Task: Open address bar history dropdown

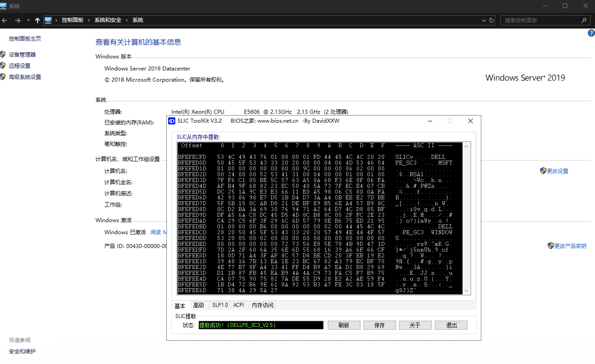Action: (484, 21)
